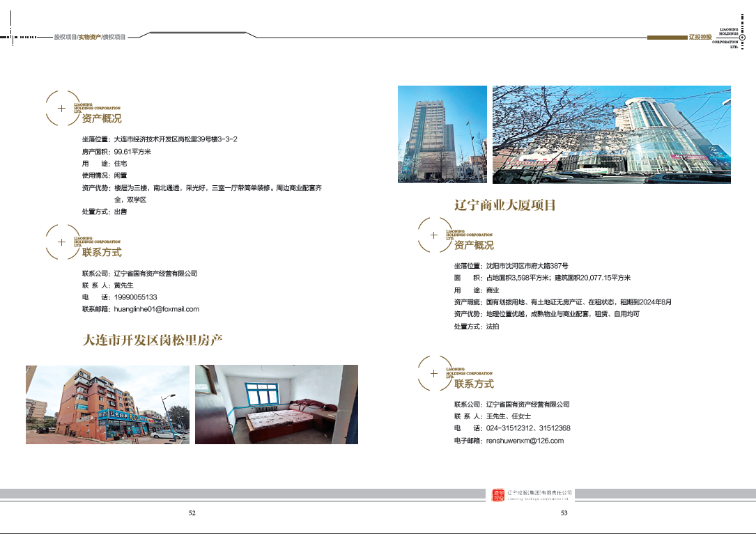Click the title 大连市开发区岗松里房产
The image size is (756, 534).
[153, 340]
